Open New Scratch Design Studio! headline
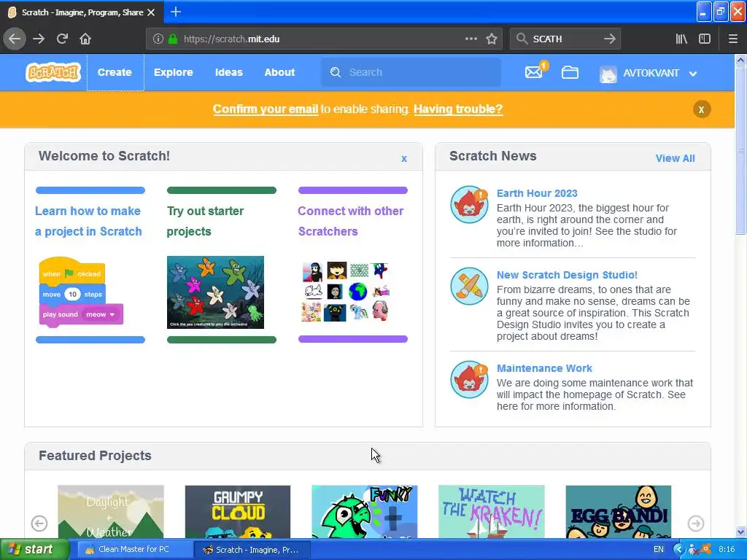This screenshot has height=560, width=747. point(567,275)
